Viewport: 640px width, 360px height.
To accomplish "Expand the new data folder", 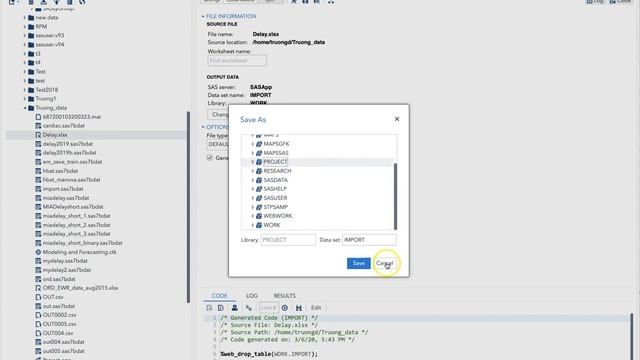I will pyautogui.click(x=25, y=18).
